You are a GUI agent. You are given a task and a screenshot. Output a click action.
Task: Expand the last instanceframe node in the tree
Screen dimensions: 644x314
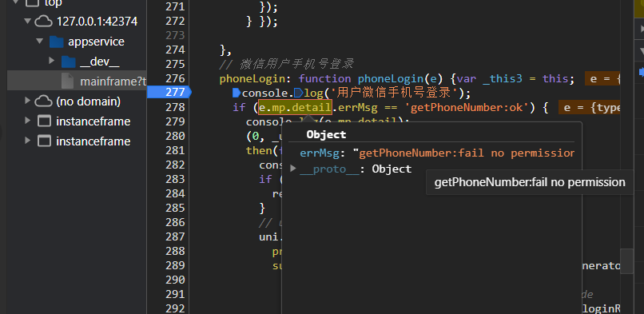(27, 141)
